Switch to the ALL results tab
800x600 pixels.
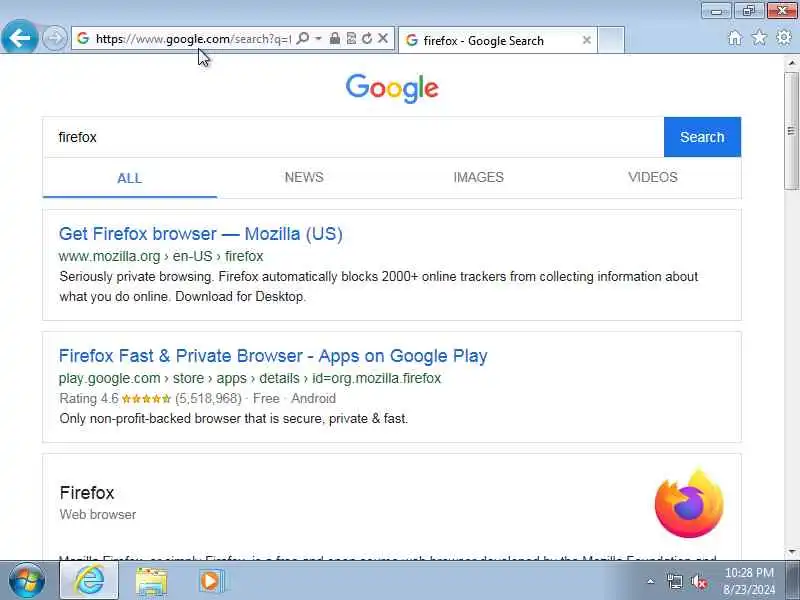click(130, 178)
